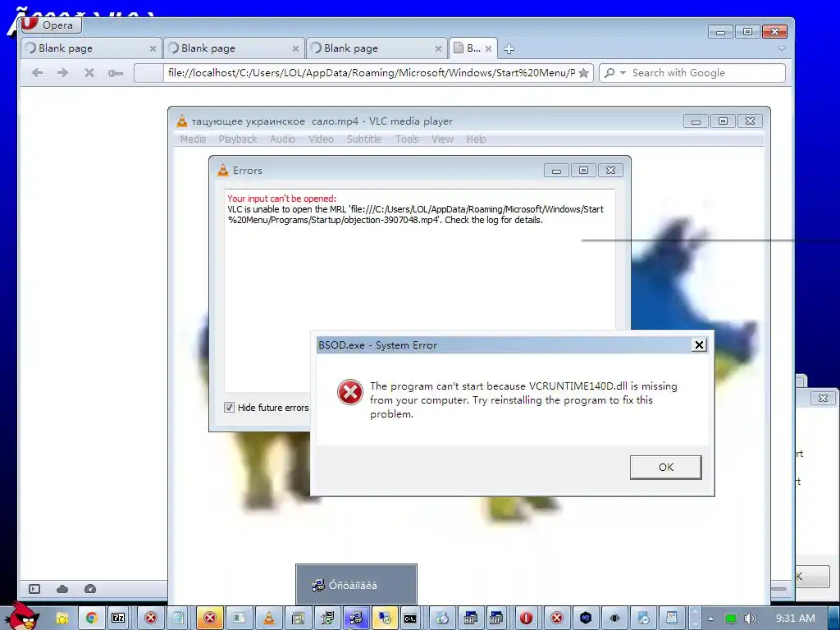This screenshot has width=840, height=630.
Task: Open the VLC Subtitle menu
Action: point(364,139)
